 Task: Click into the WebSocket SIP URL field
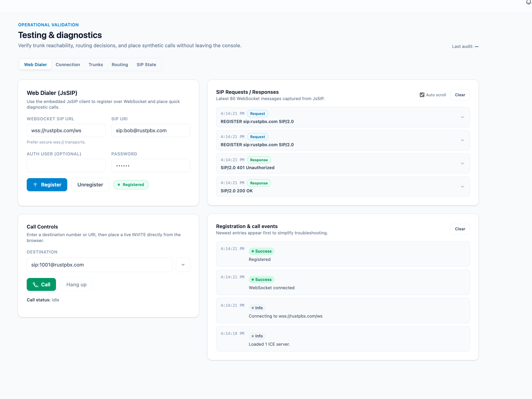point(66,130)
